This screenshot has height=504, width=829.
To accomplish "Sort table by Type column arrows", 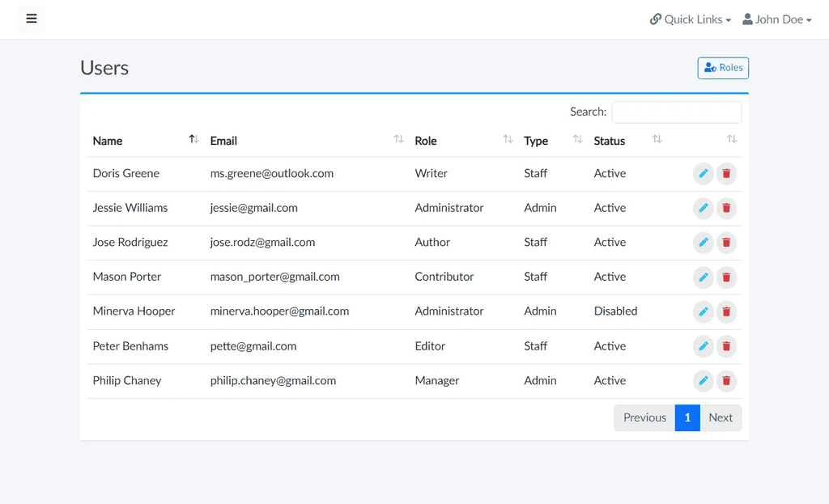I will 577,139.
